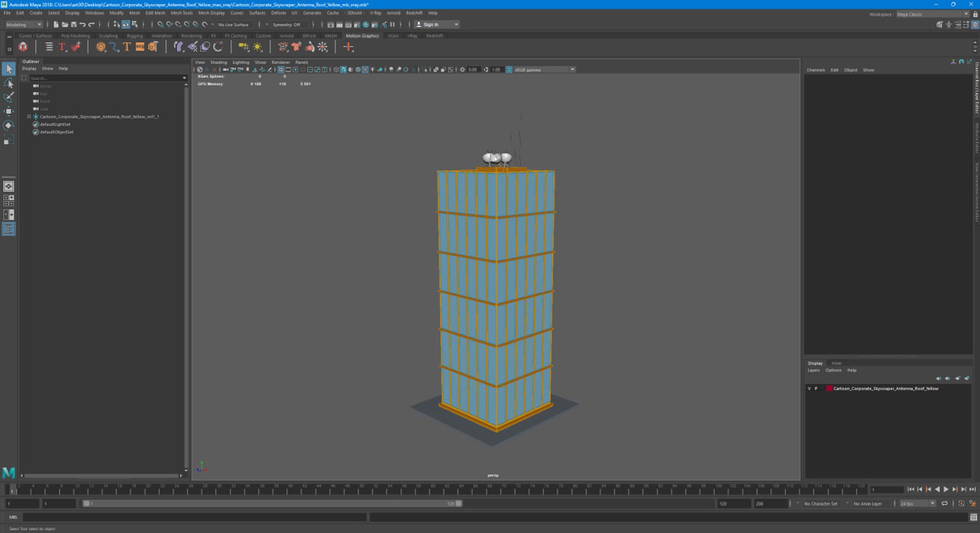Activate the Move tool
Screen dimensions: 980x533
pyautogui.click(x=9, y=111)
